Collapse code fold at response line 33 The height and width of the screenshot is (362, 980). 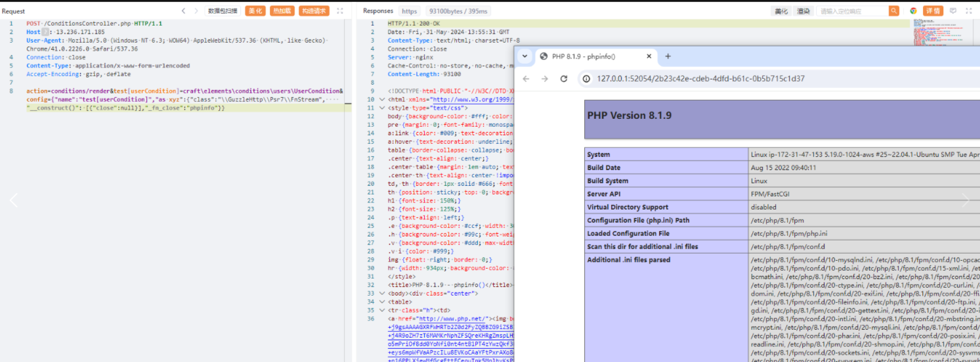click(382, 293)
